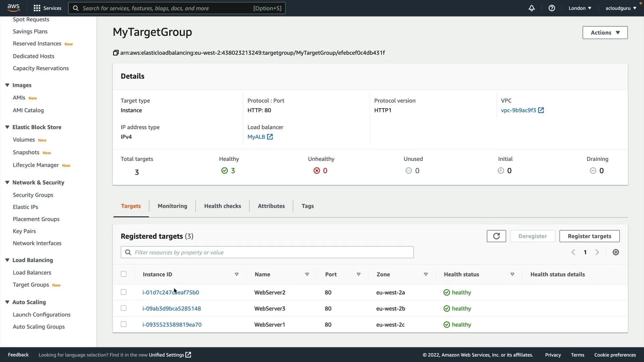The width and height of the screenshot is (644, 362).
Task: Select checkbox for WebServer2 instance
Action: coord(123,292)
